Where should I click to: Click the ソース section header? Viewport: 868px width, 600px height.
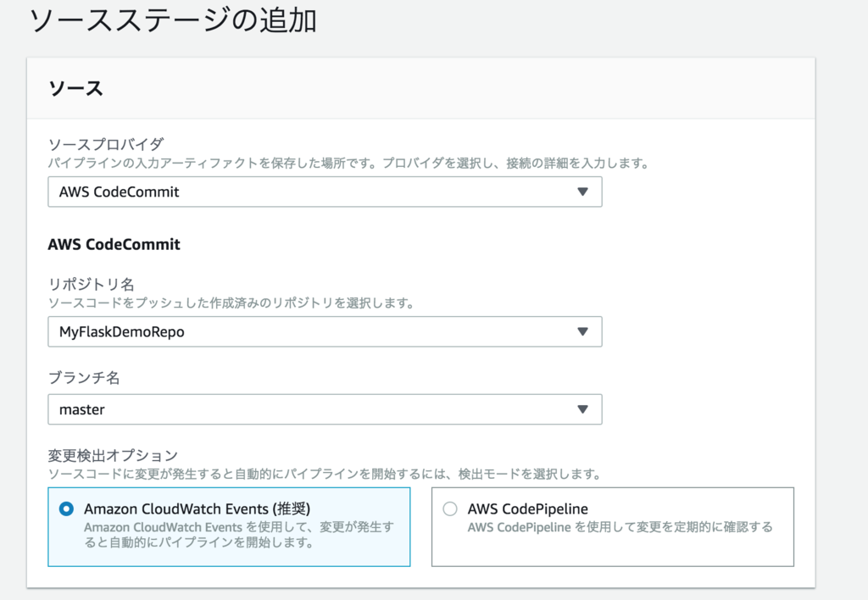click(x=75, y=88)
